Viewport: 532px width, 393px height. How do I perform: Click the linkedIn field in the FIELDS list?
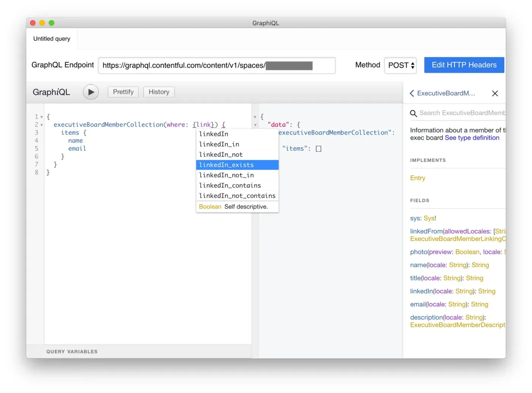point(421,291)
